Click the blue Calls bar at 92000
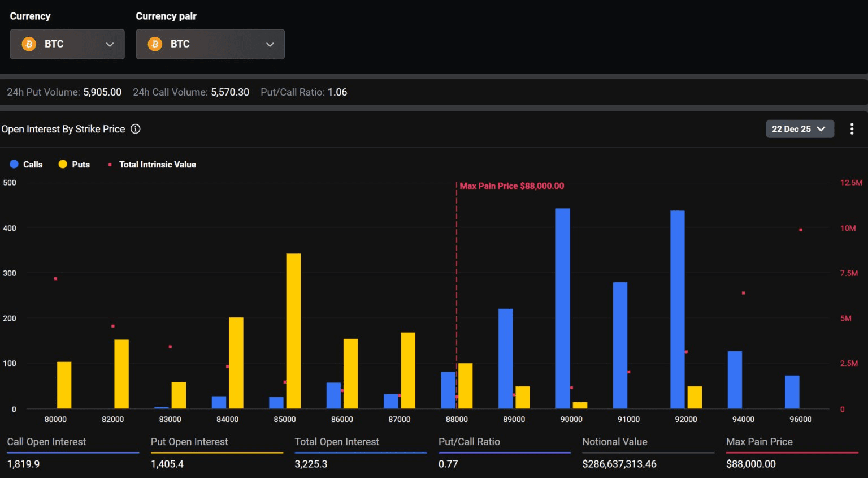This screenshot has height=478, width=868. pyautogui.click(x=677, y=309)
